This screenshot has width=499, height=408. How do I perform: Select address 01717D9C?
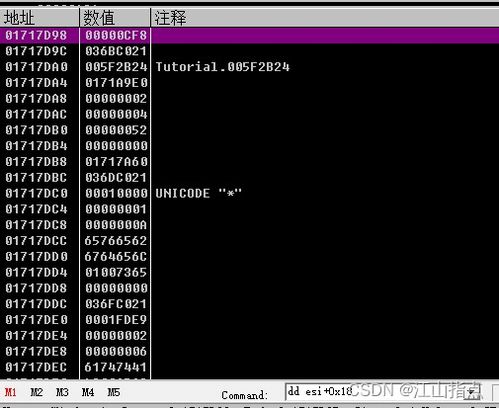(36, 51)
